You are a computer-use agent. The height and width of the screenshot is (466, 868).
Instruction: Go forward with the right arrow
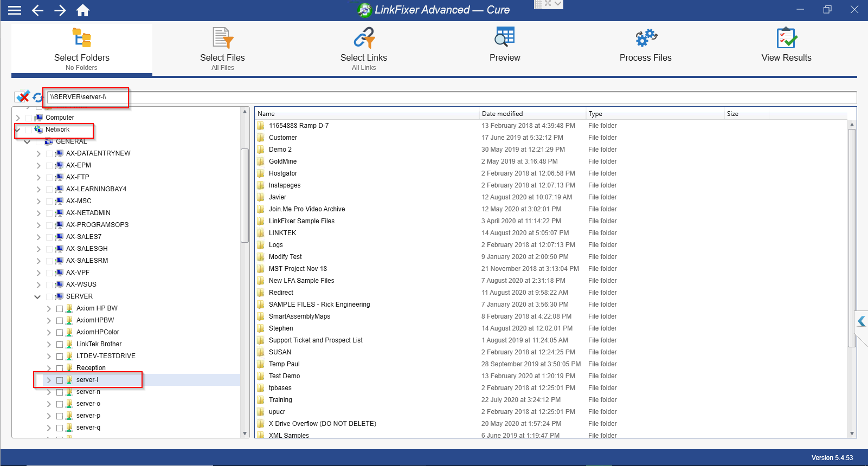pyautogui.click(x=60, y=10)
